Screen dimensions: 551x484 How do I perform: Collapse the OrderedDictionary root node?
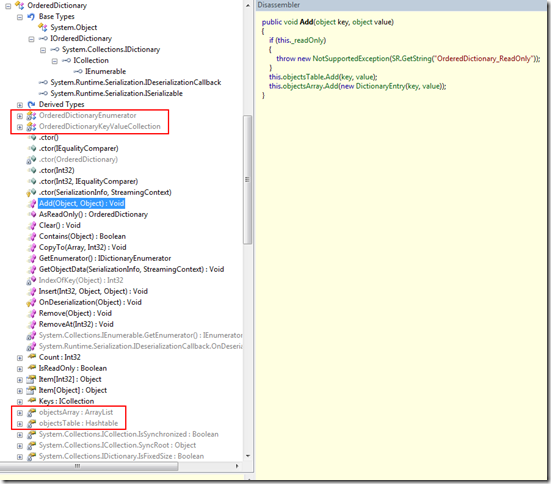click(8, 6)
